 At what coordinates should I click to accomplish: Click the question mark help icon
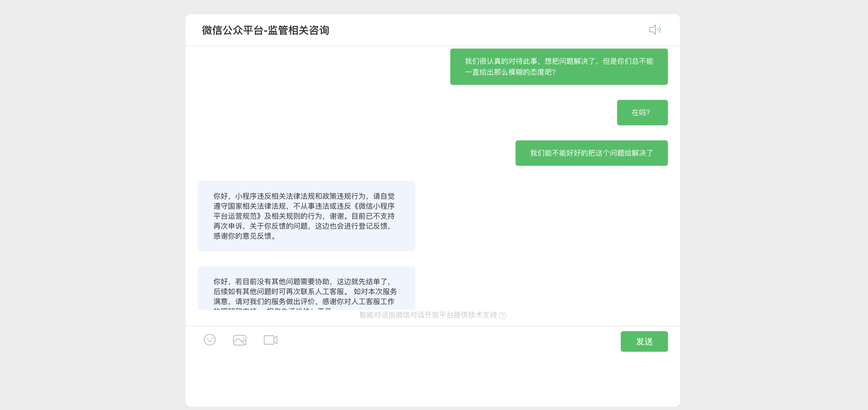pyautogui.click(x=502, y=316)
